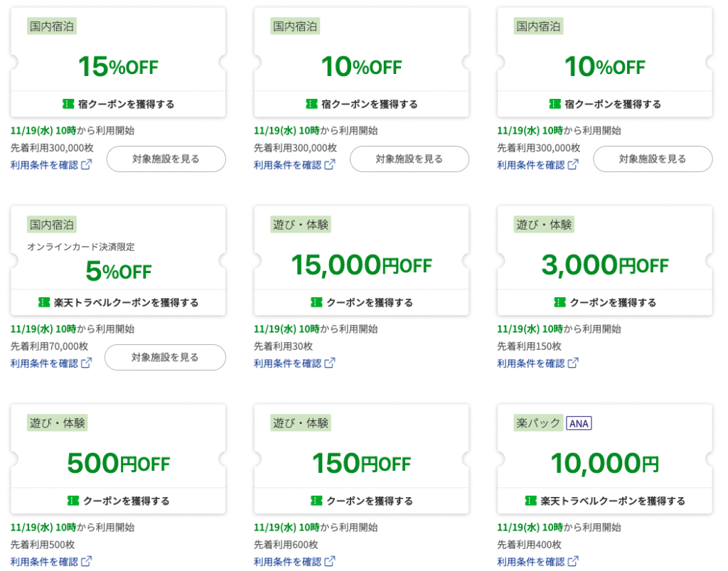
Task: Click the ANA badge on 楽パック coupon
Action: pyautogui.click(x=579, y=423)
